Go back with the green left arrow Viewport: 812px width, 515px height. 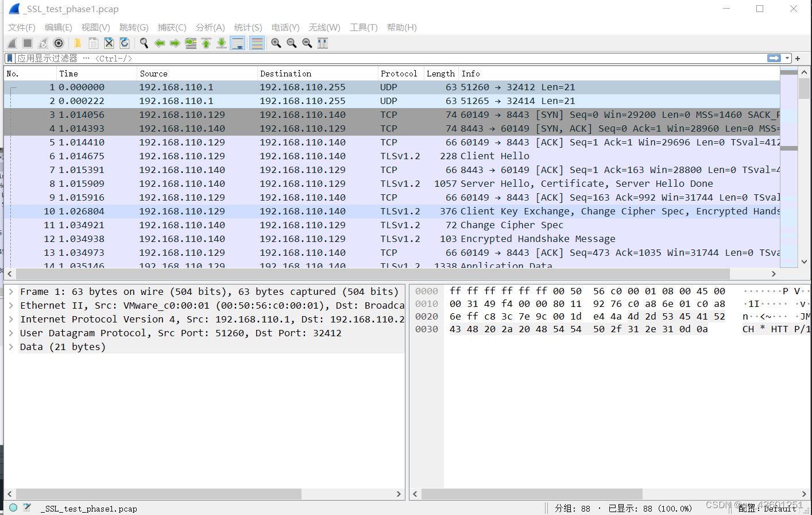pyautogui.click(x=160, y=43)
